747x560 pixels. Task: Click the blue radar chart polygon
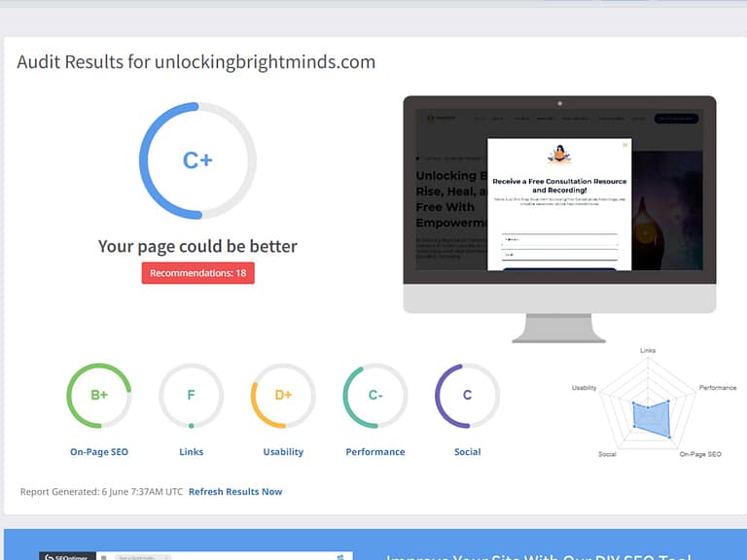click(x=650, y=416)
